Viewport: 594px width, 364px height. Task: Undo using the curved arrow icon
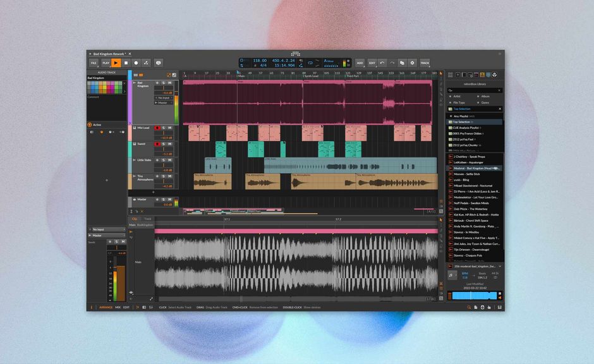coord(382,63)
